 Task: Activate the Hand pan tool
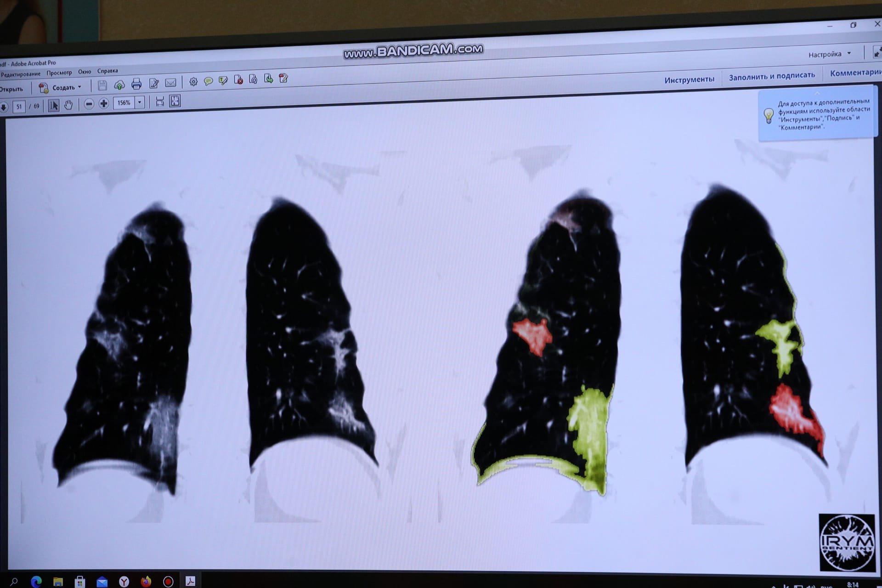68,105
